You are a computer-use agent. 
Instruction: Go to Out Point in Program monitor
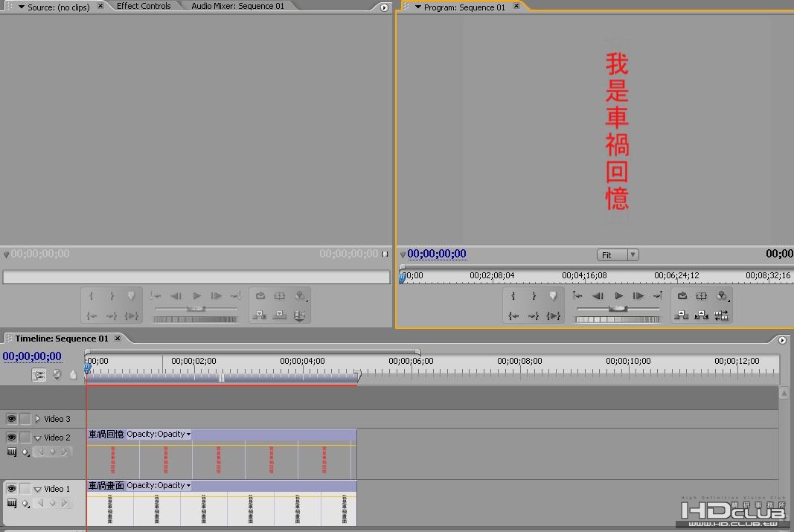click(534, 316)
